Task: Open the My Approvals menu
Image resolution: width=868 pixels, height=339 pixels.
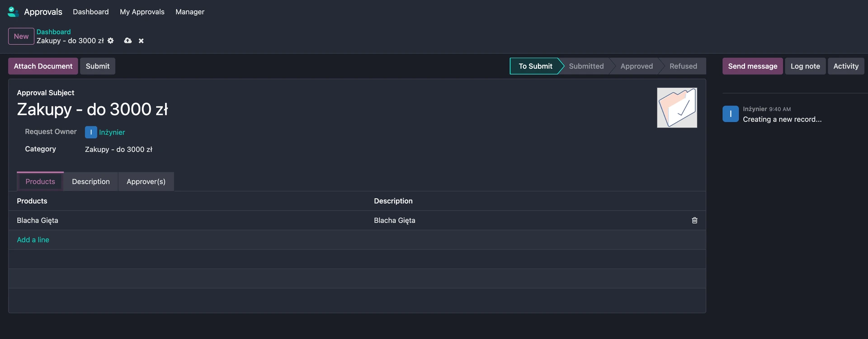Action: (x=142, y=12)
